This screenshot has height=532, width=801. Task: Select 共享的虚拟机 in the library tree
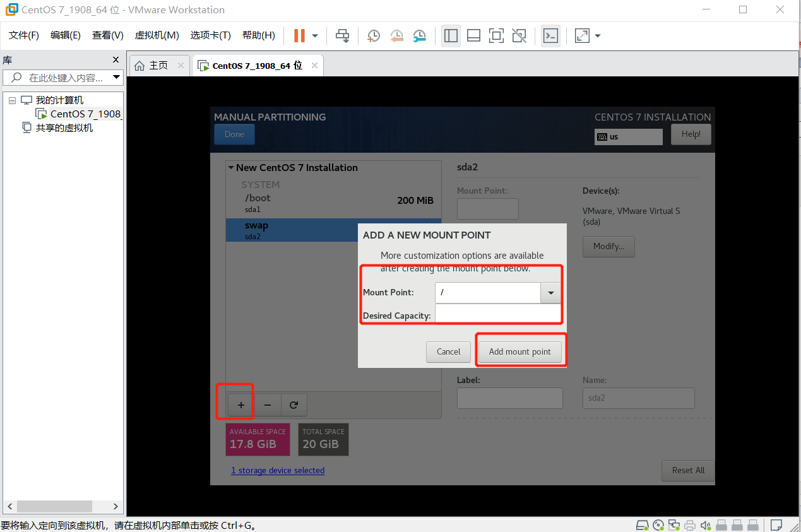point(64,128)
